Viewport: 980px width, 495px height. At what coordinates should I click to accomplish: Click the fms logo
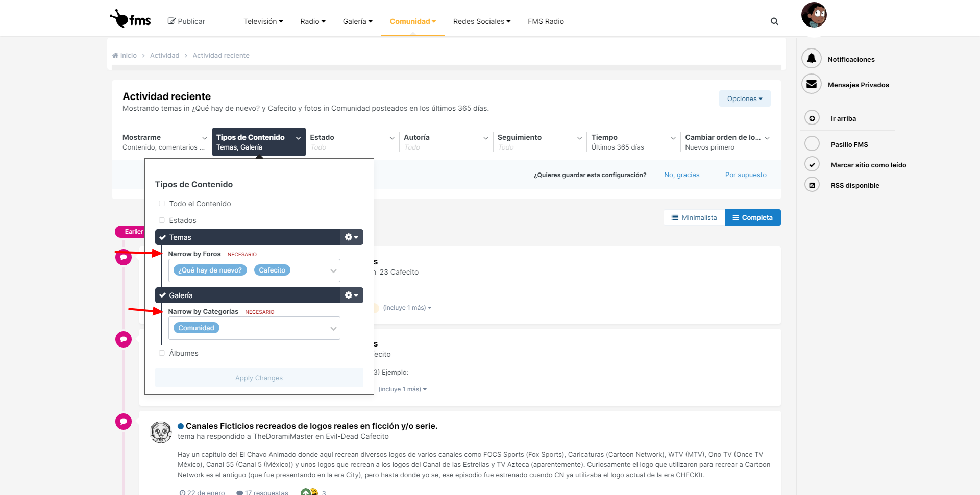(130, 19)
